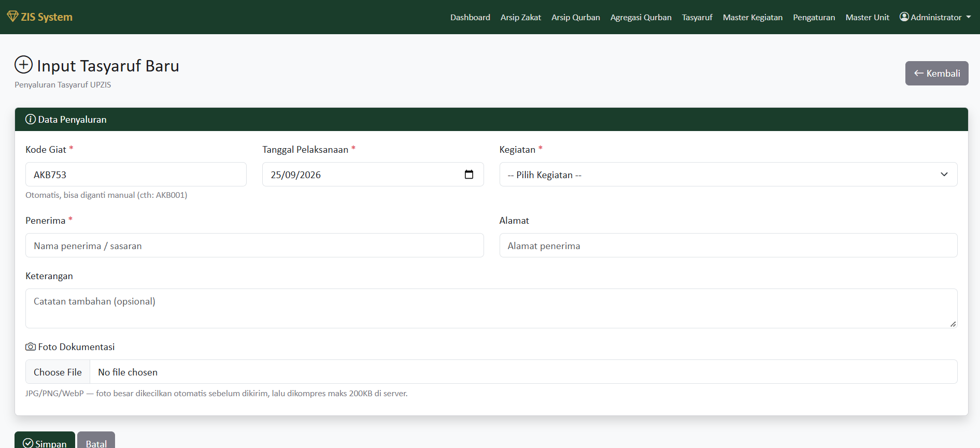Click the info icon in Data Penyaluran header

tap(31, 120)
